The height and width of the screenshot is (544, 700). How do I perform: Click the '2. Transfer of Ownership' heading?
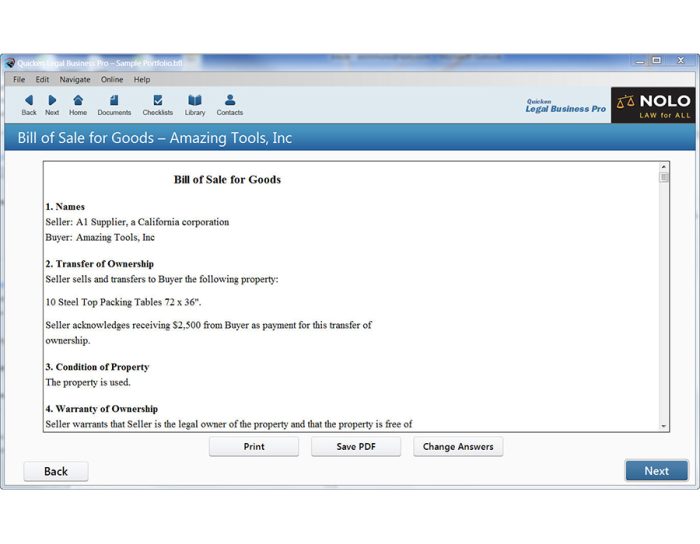pos(99,264)
